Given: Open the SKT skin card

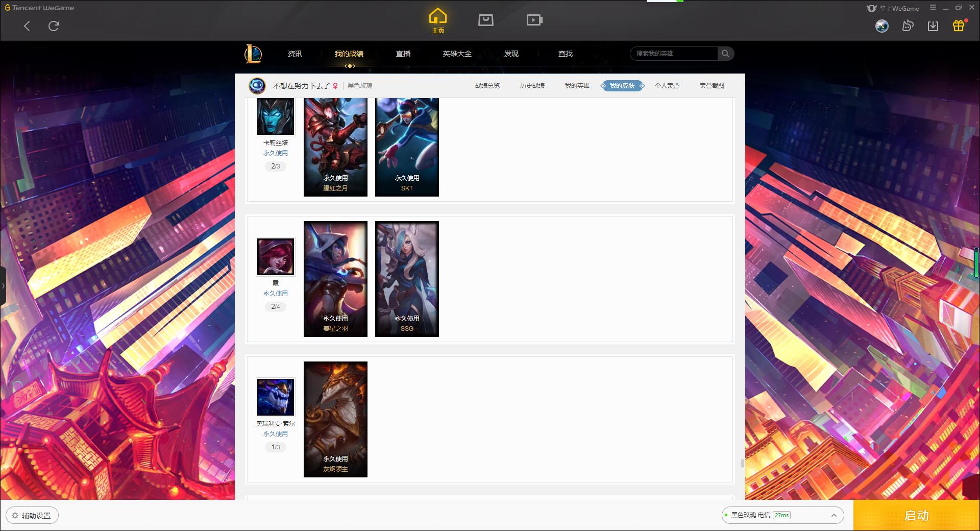Looking at the screenshot, I should click(x=407, y=147).
